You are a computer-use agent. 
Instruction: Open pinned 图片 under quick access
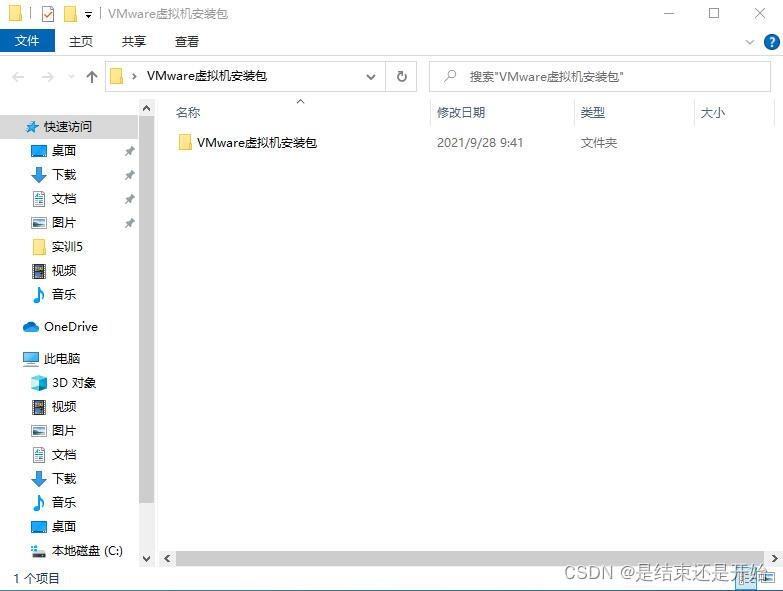(x=64, y=223)
